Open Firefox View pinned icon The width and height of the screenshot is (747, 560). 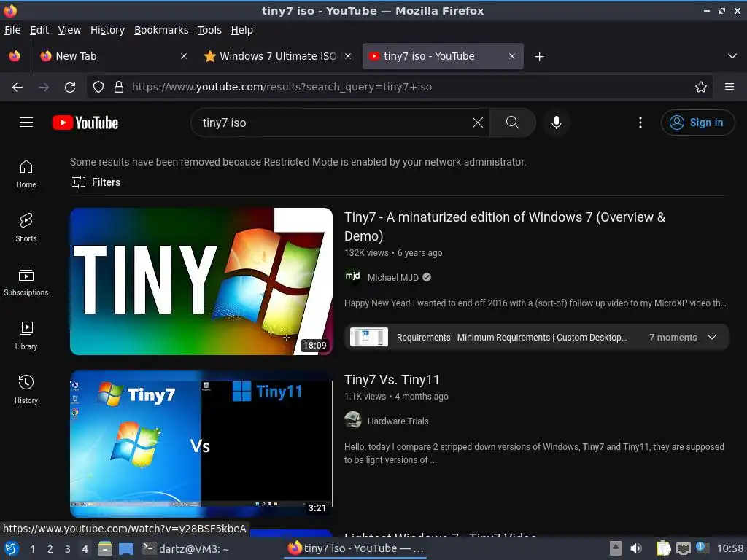tap(15, 56)
